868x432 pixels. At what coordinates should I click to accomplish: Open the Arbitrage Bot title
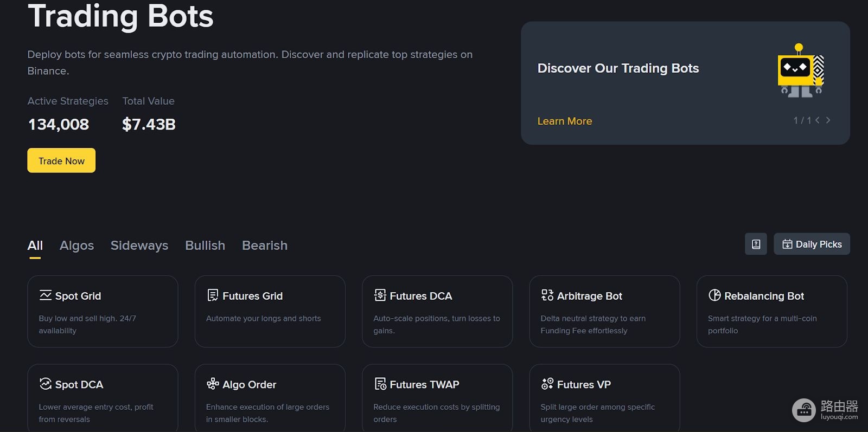click(590, 296)
